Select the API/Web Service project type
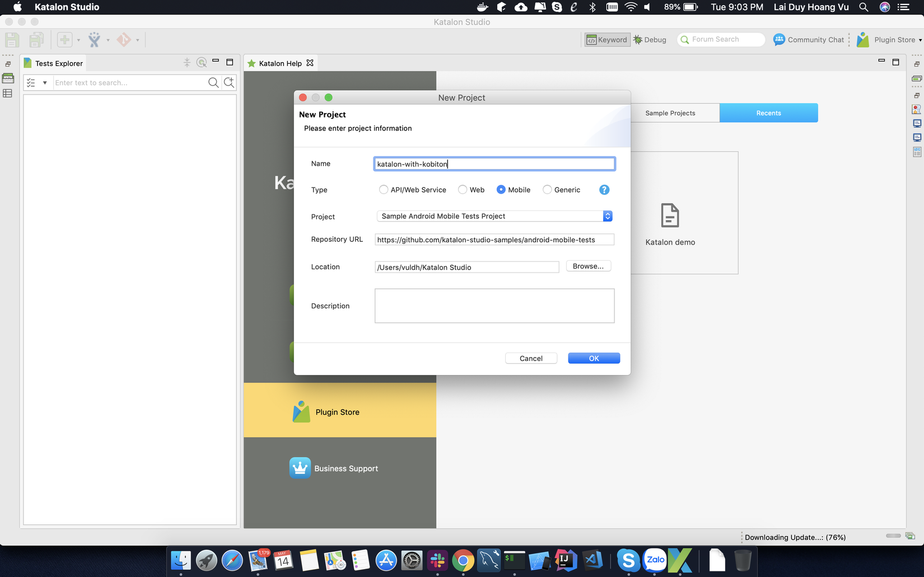 (x=413, y=190)
